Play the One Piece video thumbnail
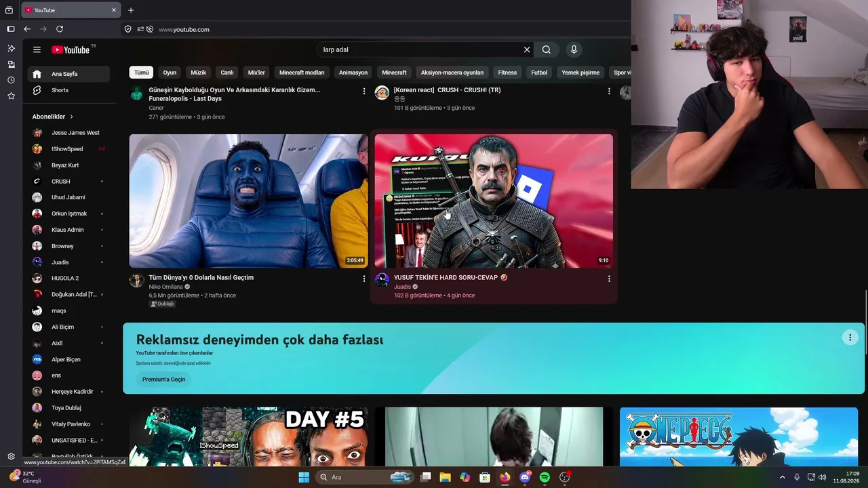 738,436
